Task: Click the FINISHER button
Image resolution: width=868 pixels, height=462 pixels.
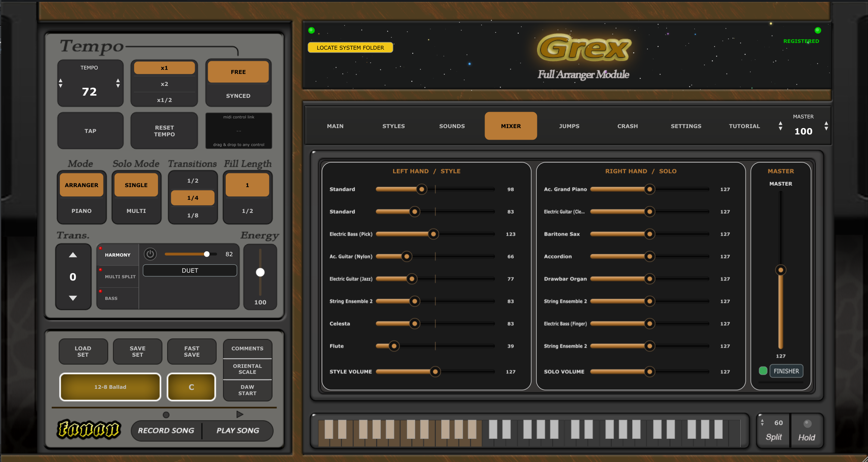Action: 786,371
